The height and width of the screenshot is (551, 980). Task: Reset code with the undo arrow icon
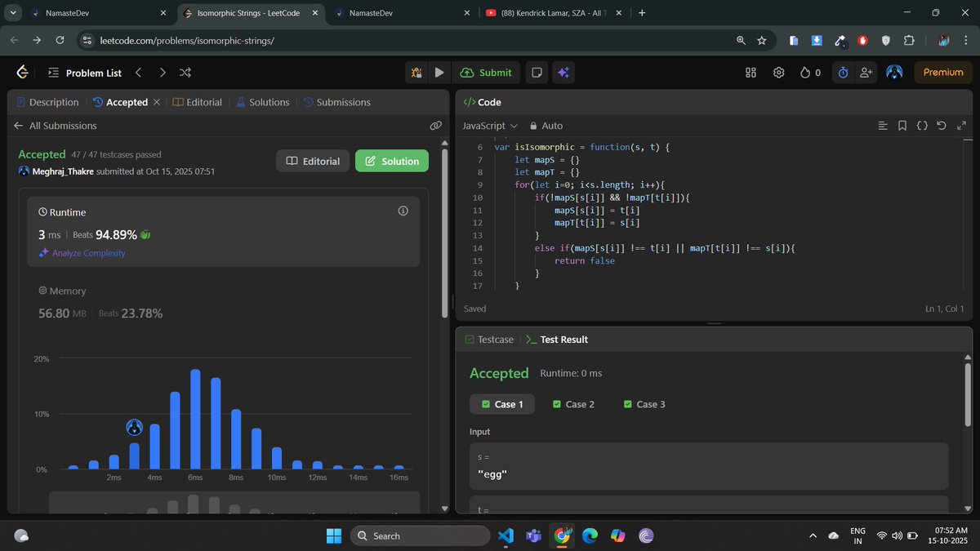(x=941, y=126)
